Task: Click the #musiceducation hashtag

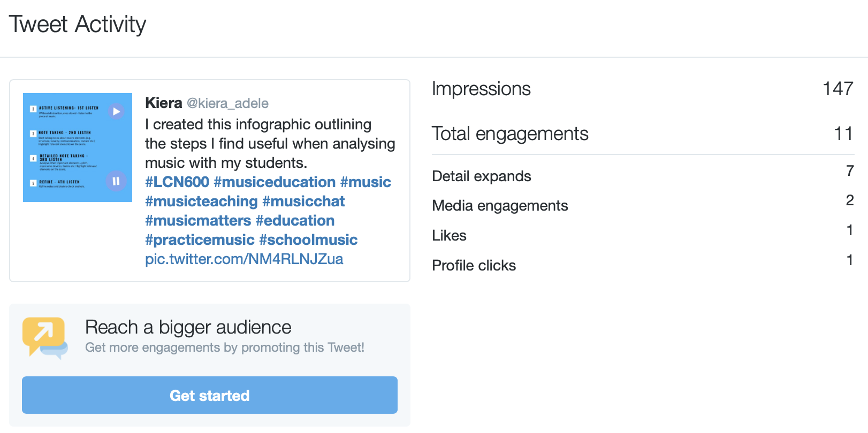Action: click(275, 182)
